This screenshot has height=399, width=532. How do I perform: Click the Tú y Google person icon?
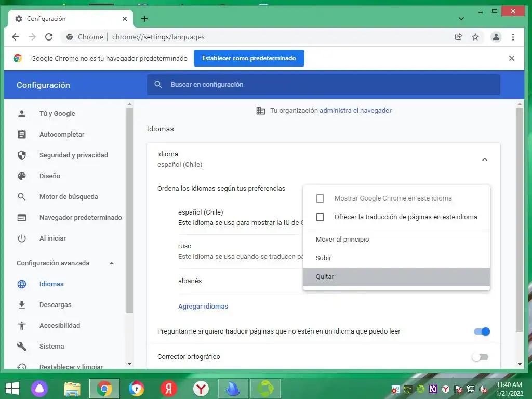point(22,114)
